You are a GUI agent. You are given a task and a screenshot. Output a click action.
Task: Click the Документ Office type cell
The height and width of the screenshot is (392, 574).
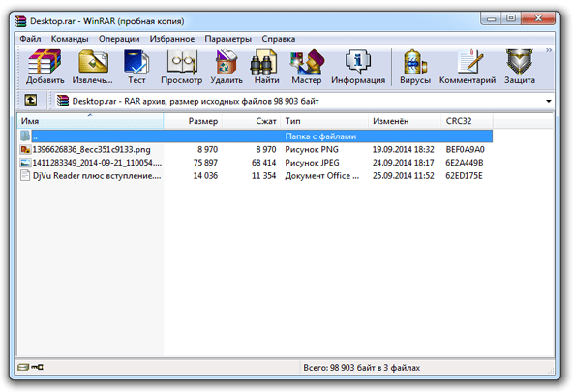(321, 176)
